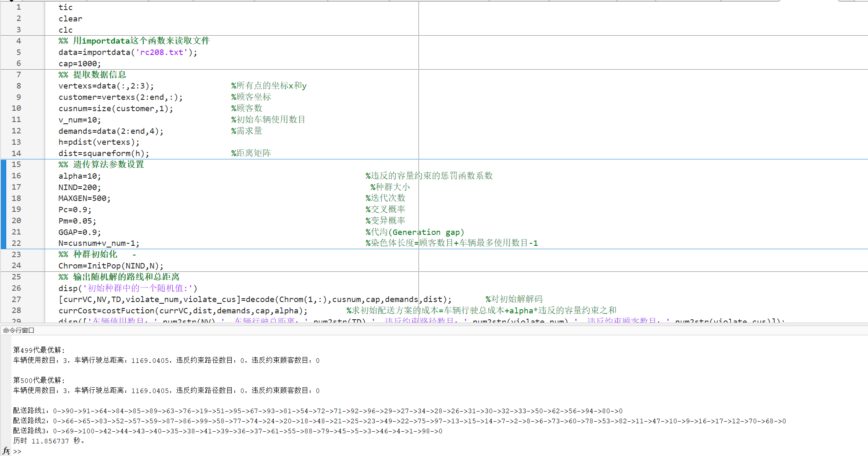Click the 遗传算法参数设置 section header
Screen dimensions: 868x456
[108, 164]
